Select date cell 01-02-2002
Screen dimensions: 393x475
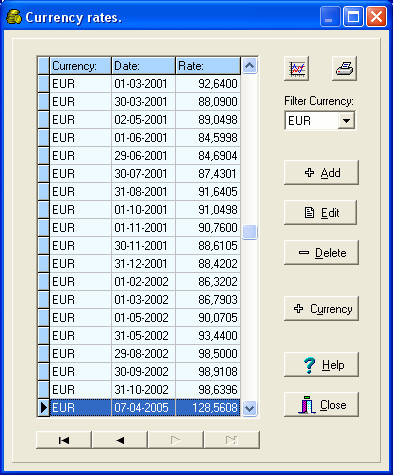(143, 282)
